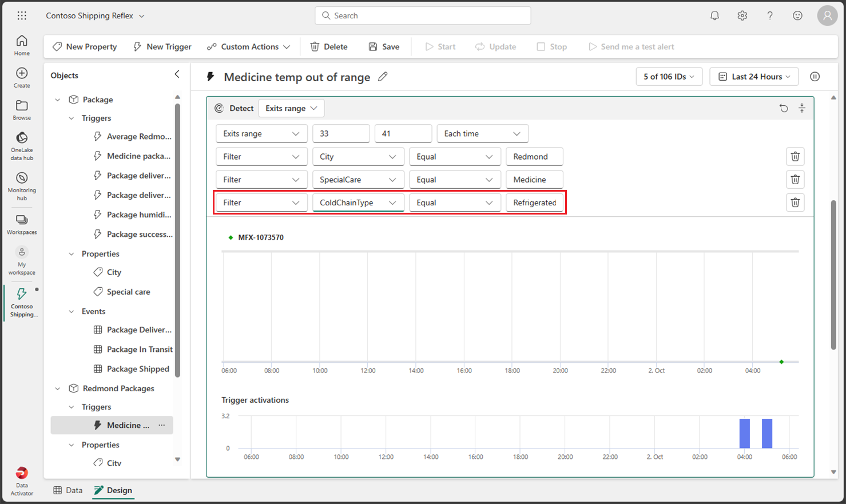Open Each time dropdown

point(482,134)
